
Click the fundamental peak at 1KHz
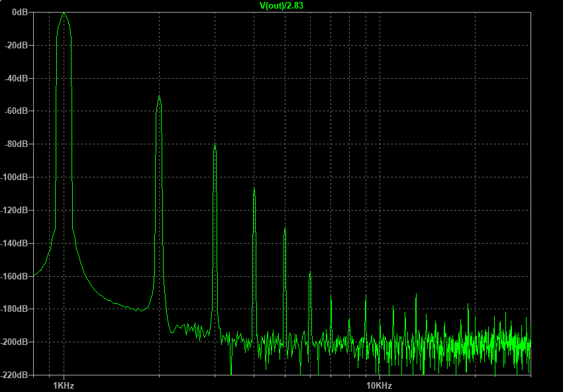(64, 13)
